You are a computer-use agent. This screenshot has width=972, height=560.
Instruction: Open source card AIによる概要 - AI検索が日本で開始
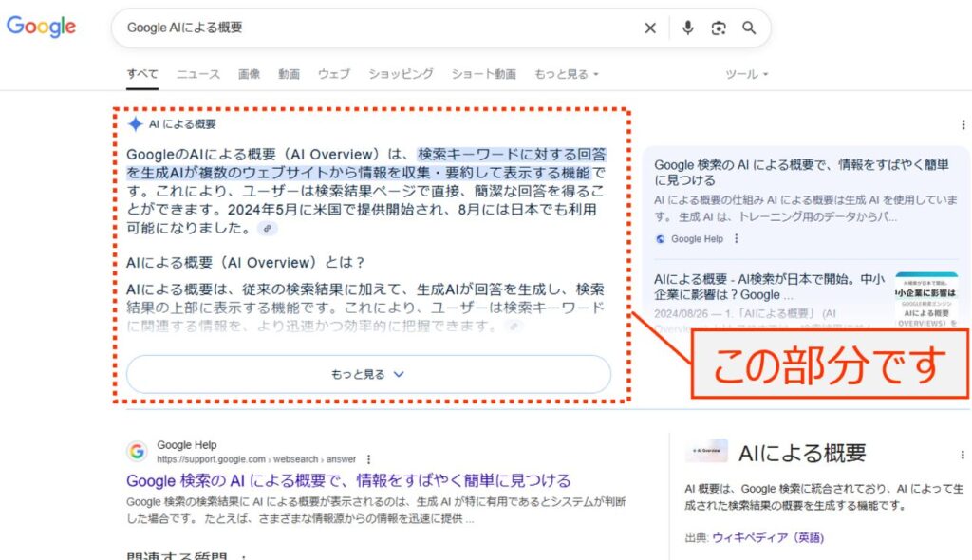(x=769, y=287)
